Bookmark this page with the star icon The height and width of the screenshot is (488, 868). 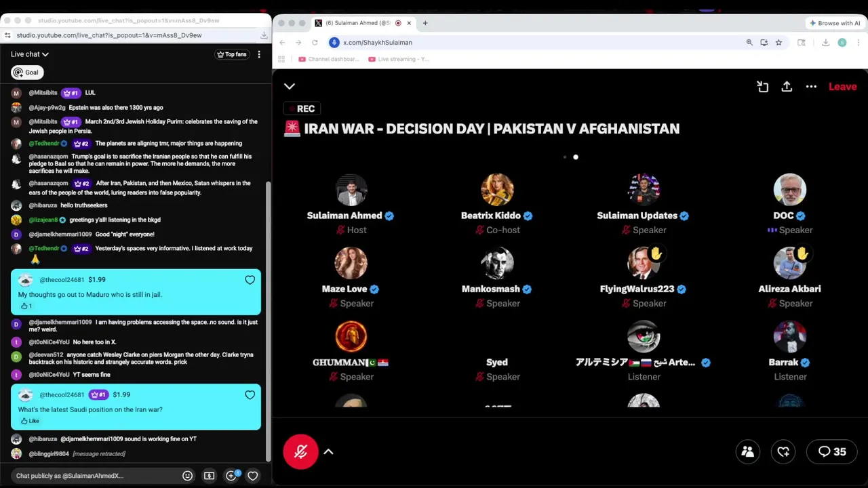(778, 43)
